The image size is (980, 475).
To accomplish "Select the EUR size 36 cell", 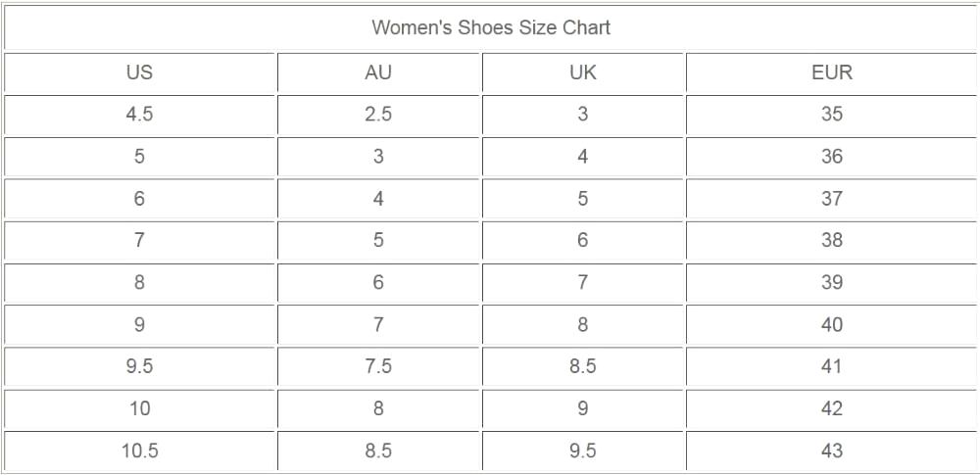I will pos(832,157).
